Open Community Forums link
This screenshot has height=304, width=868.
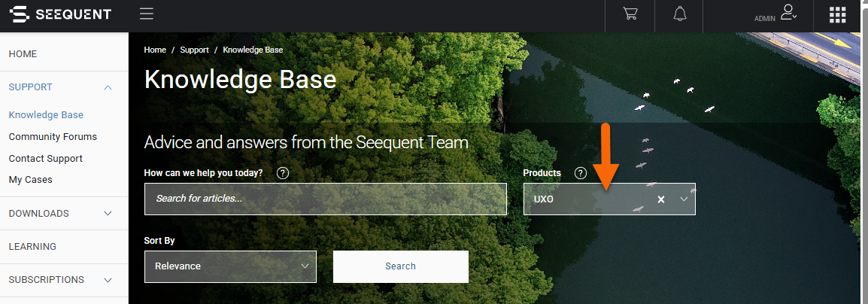coord(53,137)
